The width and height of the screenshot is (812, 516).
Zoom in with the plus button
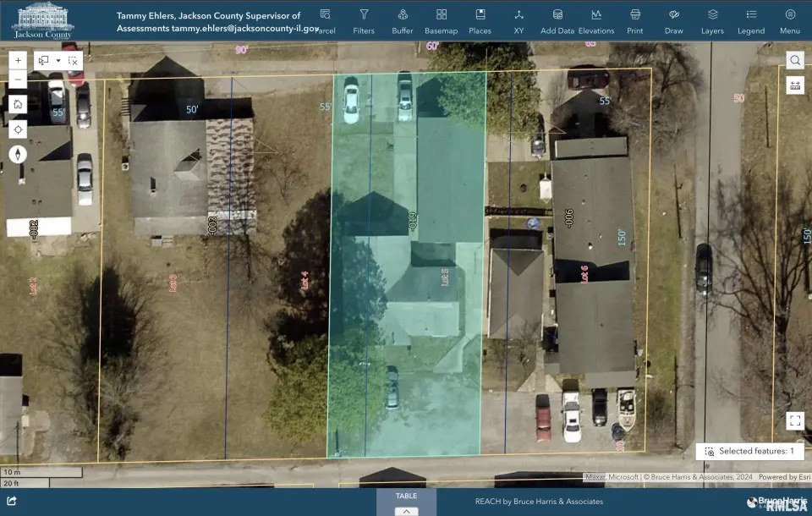click(x=18, y=61)
